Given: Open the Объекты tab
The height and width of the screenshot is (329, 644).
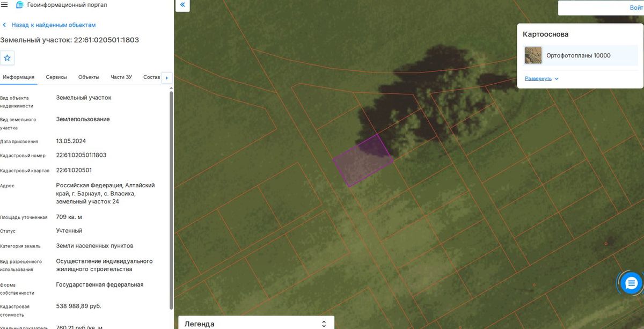Looking at the screenshot, I should tap(89, 77).
